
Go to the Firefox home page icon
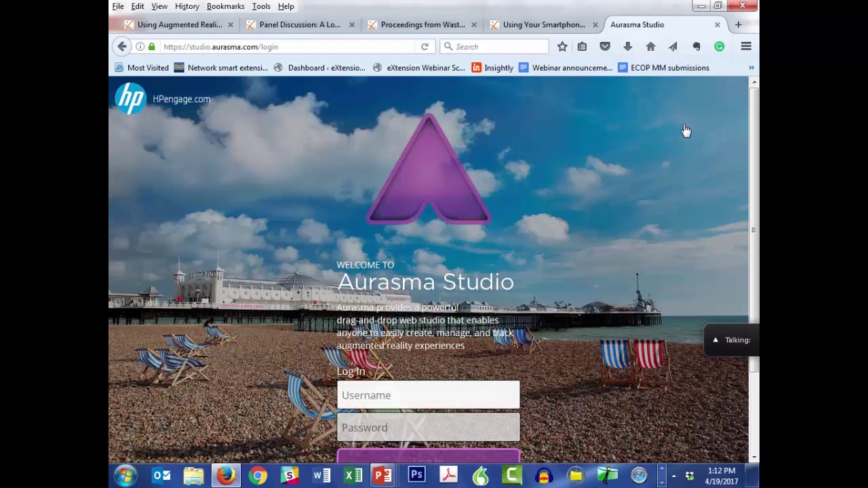pyautogui.click(x=651, y=47)
